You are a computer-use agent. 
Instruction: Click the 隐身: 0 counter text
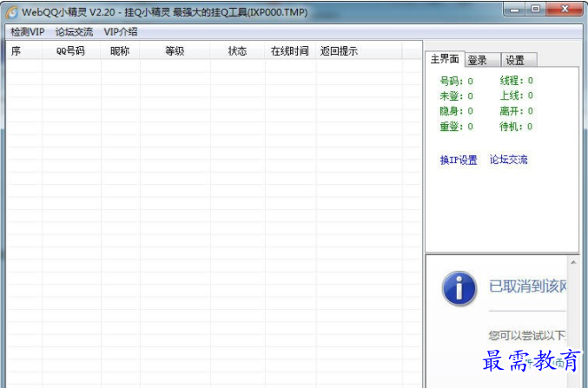coord(456,111)
